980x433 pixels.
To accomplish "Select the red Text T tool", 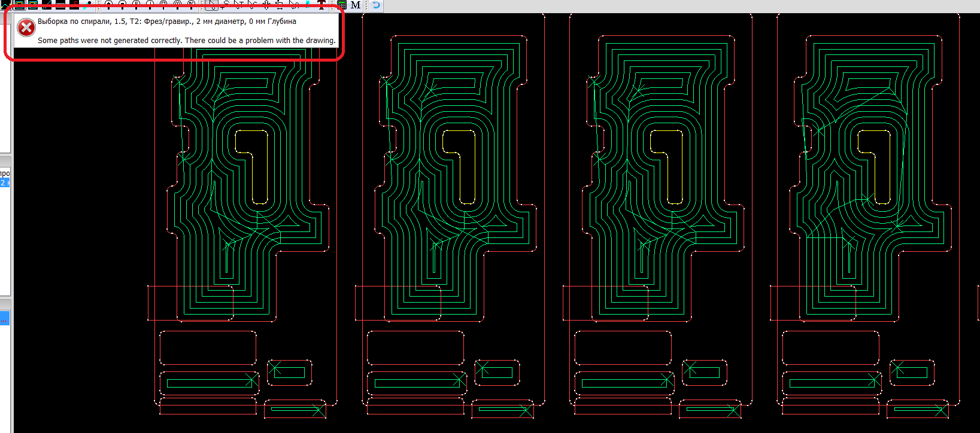I will click(321, 5).
